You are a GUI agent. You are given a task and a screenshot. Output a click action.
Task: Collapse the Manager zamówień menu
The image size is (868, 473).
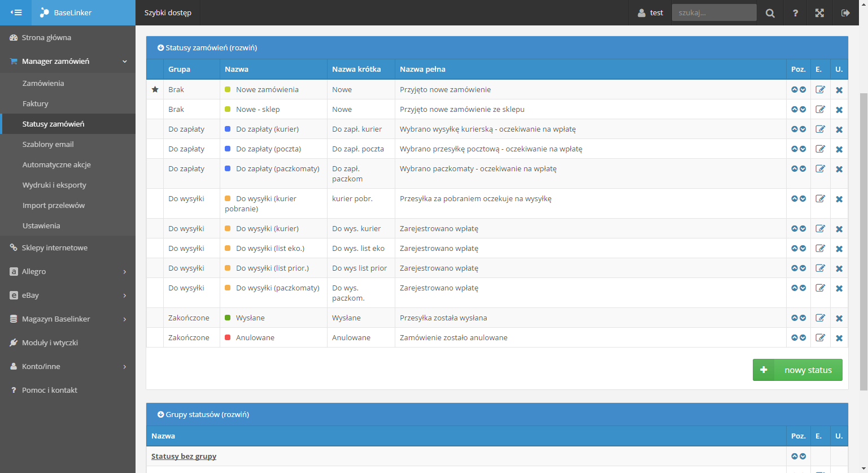[x=68, y=61]
